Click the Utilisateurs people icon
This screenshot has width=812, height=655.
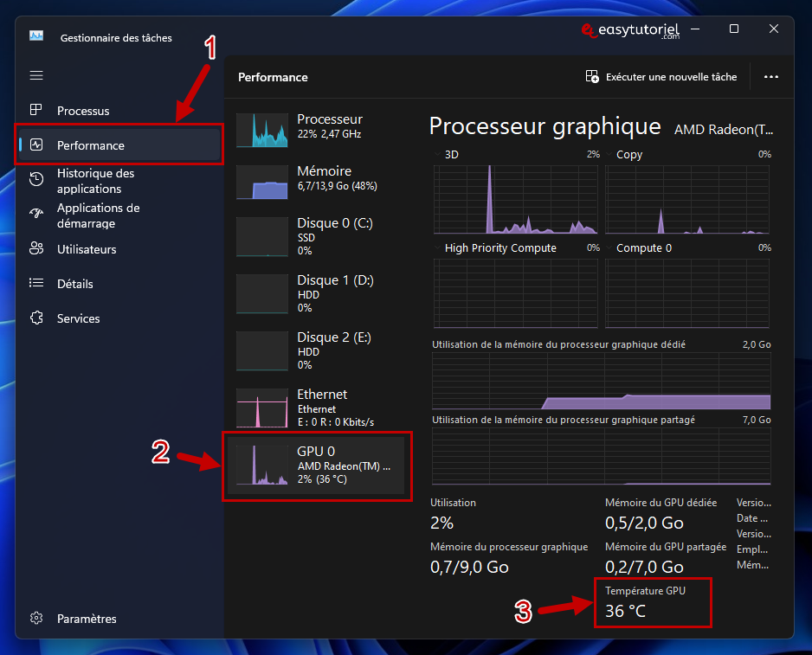point(36,248)
